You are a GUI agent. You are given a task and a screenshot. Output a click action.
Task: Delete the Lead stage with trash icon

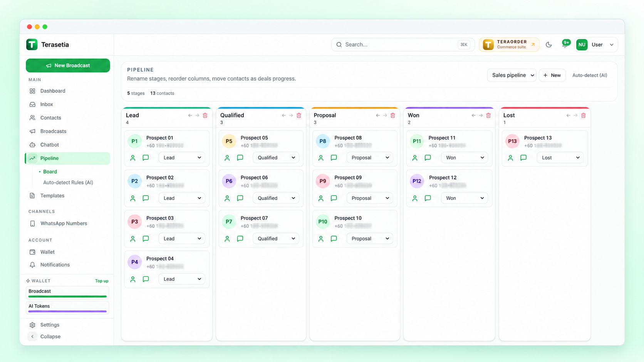pyautogui.click(x=205, y=115)
